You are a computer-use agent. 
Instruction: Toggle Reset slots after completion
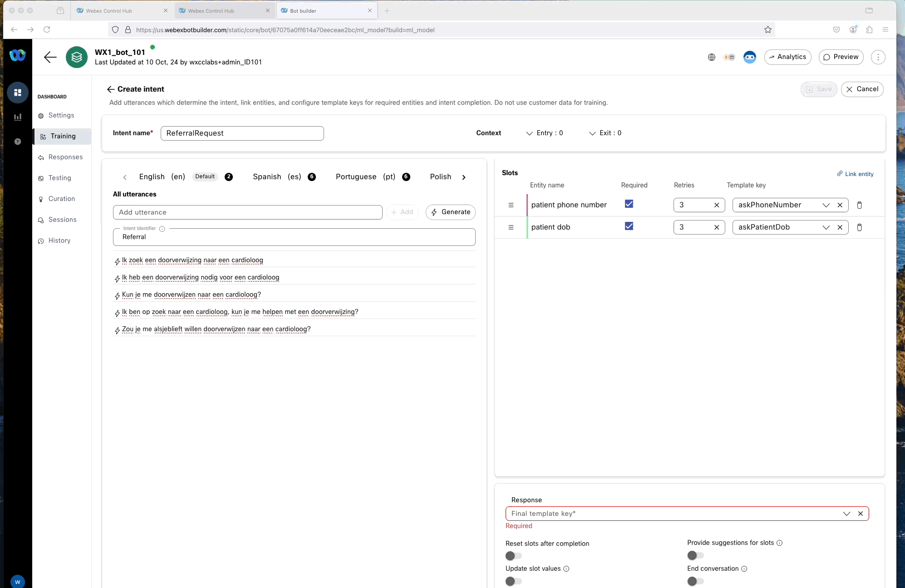514,556
